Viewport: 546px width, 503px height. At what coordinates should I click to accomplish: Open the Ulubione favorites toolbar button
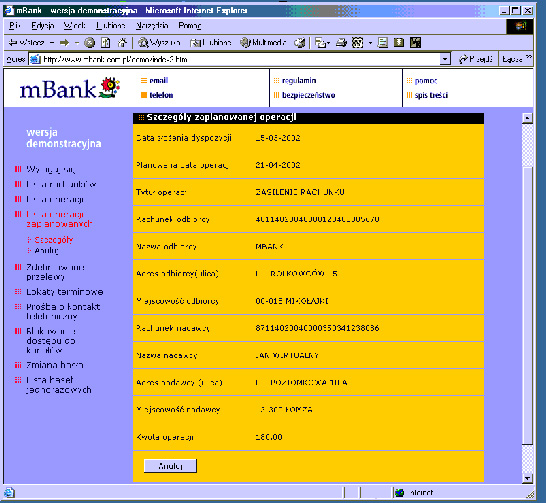211,43
